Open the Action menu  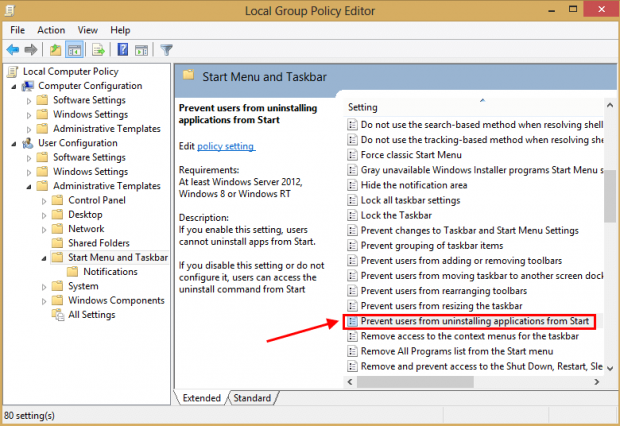tap(51, 30)
